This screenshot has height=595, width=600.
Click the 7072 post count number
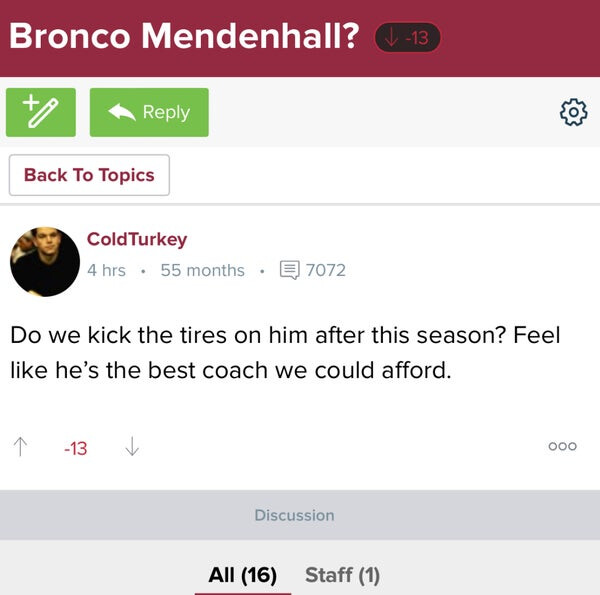point(325,270)
